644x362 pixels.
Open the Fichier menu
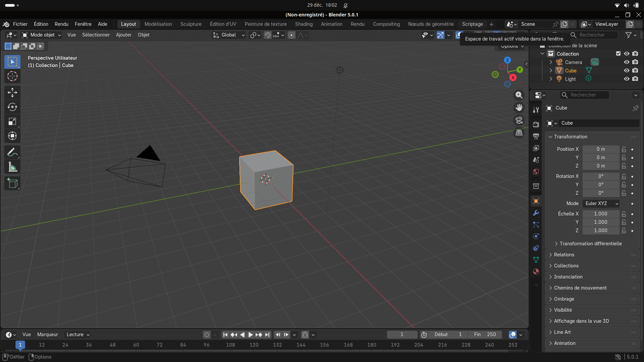point(20,24)
